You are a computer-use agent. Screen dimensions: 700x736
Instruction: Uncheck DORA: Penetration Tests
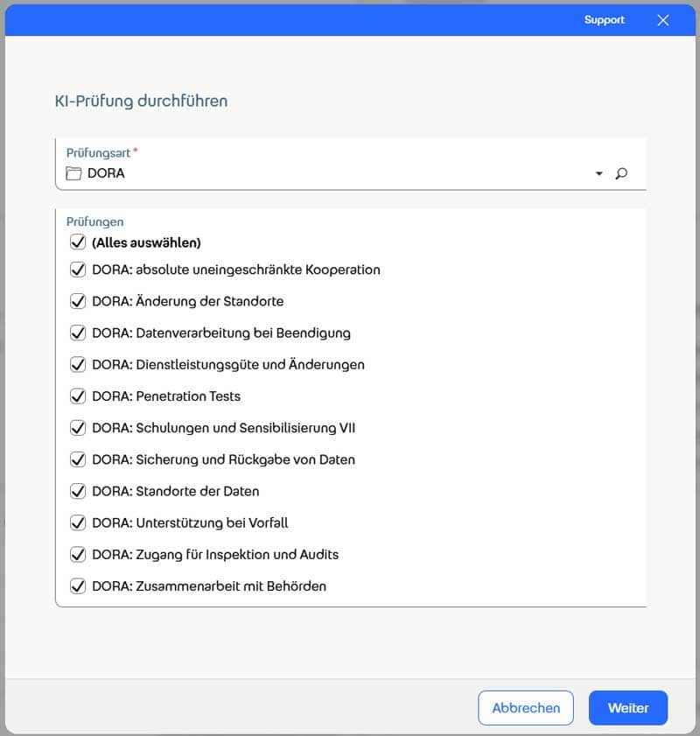78,396
